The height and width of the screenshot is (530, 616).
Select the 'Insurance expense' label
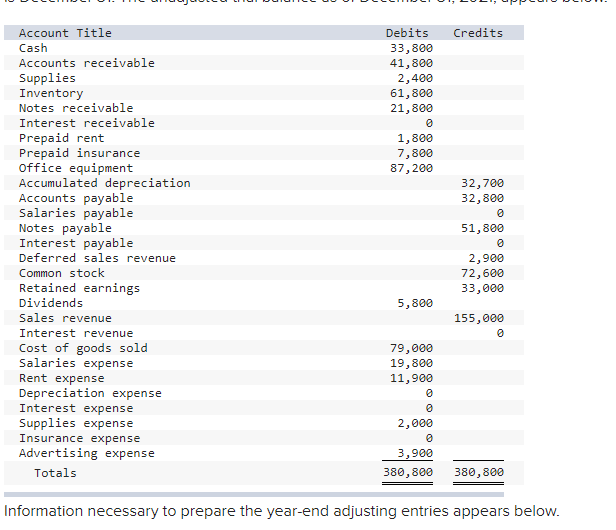(79, 438)
